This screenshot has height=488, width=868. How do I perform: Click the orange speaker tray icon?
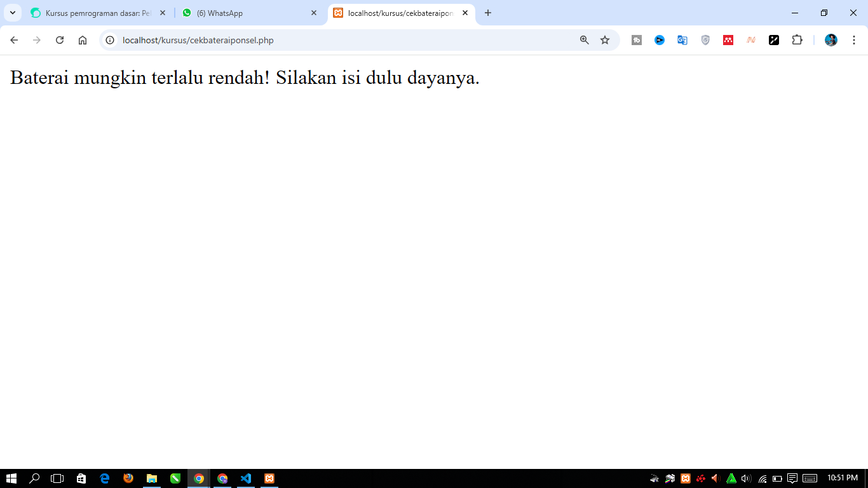(715, 478)
